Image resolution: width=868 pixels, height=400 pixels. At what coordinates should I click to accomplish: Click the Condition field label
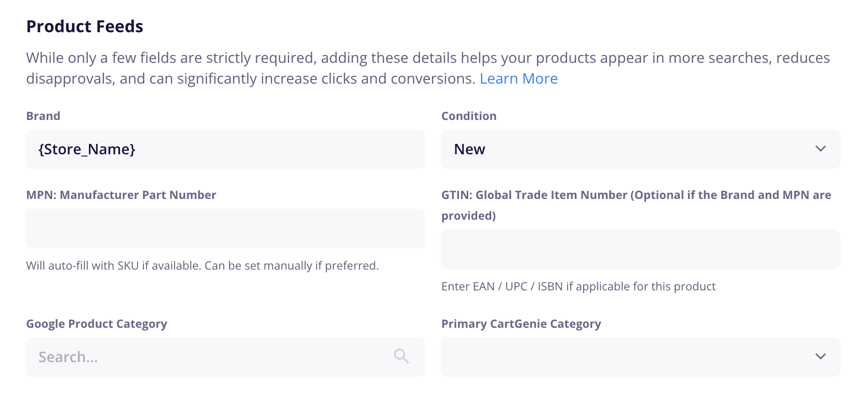tap(469, 116)
